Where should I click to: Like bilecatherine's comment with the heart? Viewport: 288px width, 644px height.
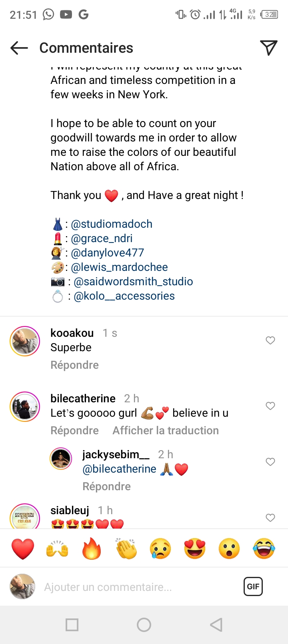click(270, 406)
